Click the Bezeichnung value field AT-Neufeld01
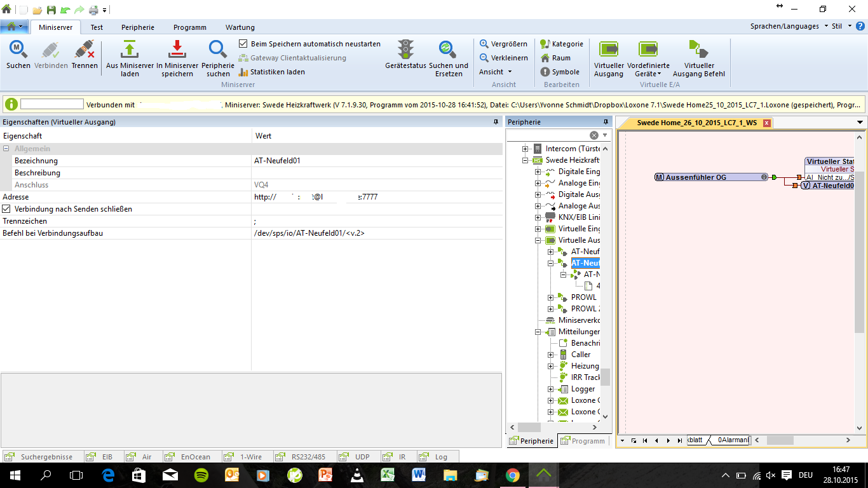The height and width of the screenshot is (488, 868). click(376, 161)
